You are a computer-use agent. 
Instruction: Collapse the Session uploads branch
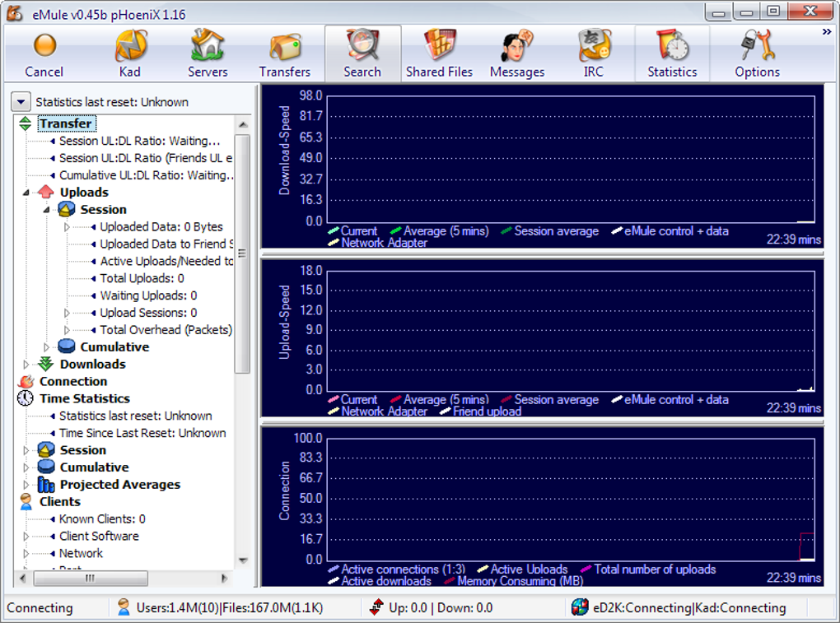(47, 209)
